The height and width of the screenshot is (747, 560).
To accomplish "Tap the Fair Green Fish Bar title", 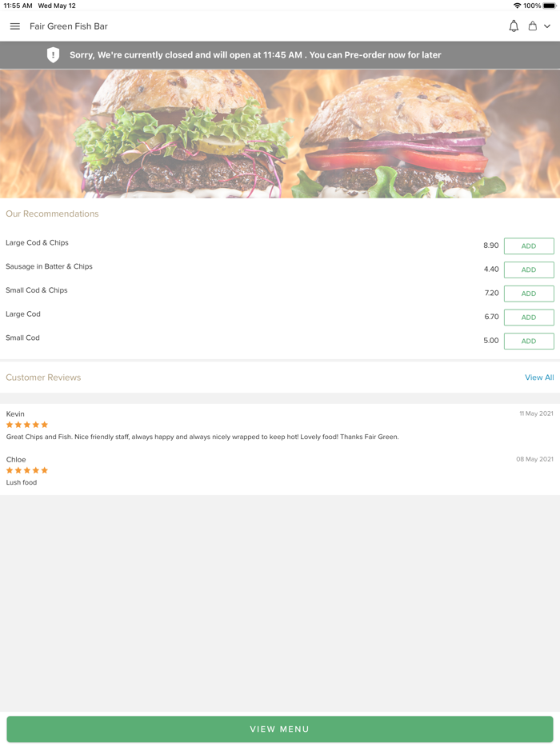I will point(69,26).
